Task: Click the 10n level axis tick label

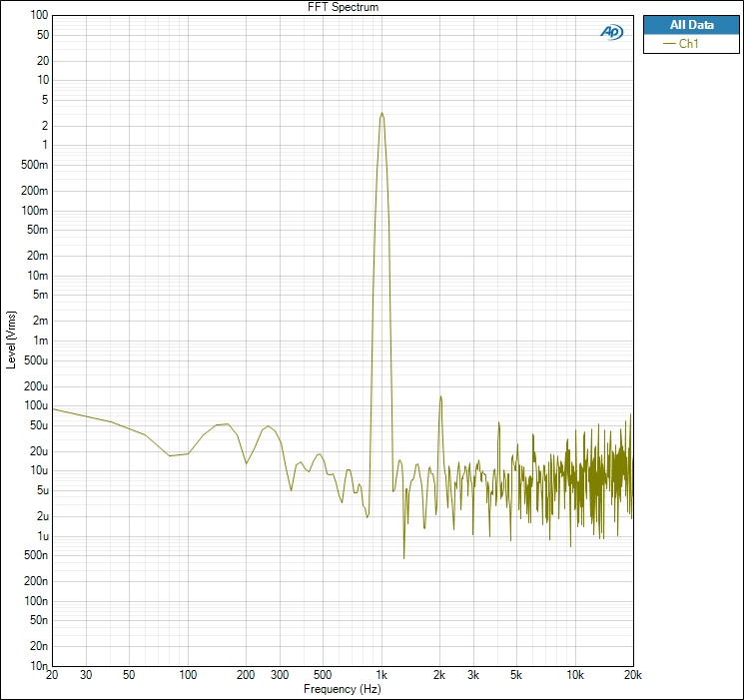Action: 39,666
